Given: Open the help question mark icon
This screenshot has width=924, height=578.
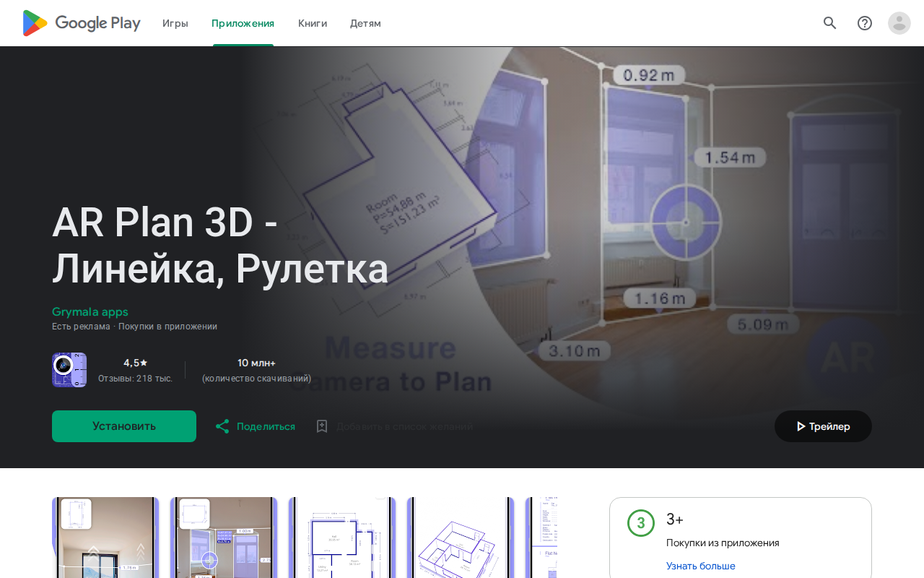Looking at the screenshot, I should (x=865, y=23).
